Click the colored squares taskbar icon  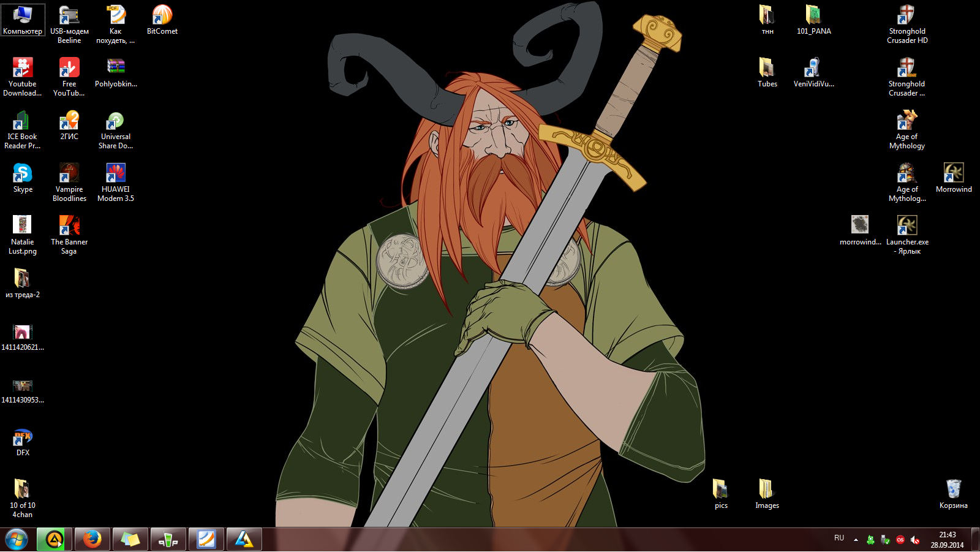(130, 540)
